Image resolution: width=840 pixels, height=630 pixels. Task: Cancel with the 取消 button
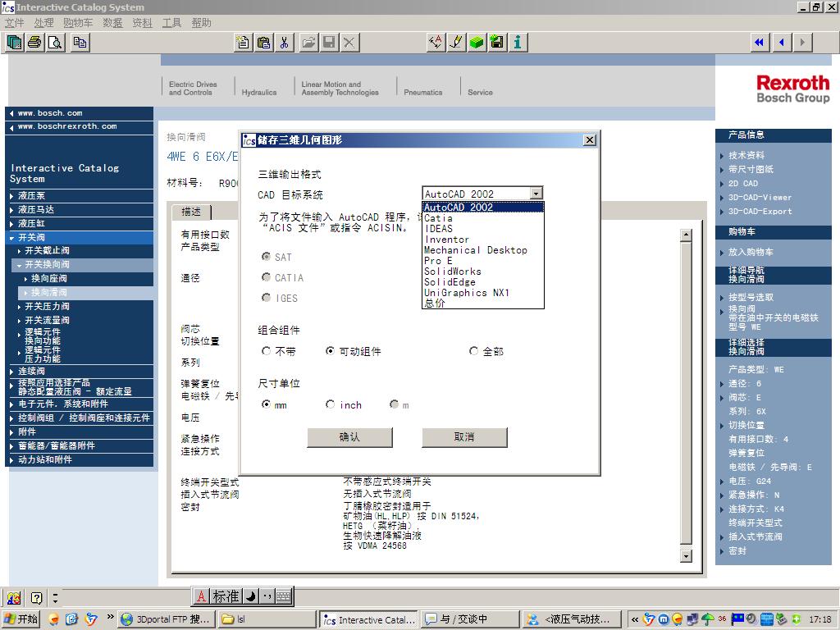pos(464,437)
